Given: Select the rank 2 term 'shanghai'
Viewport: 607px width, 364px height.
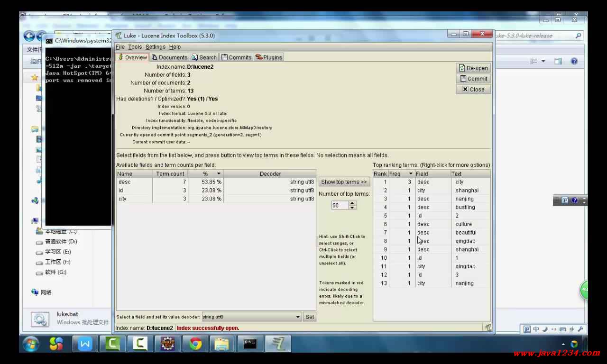Looking at the screenshot, I should click(x=432, y=191).
